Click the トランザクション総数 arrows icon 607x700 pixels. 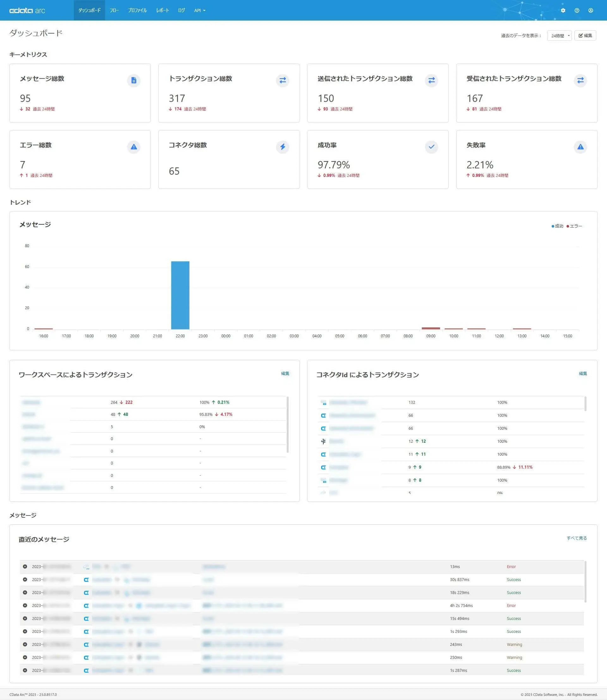(283, 80)
